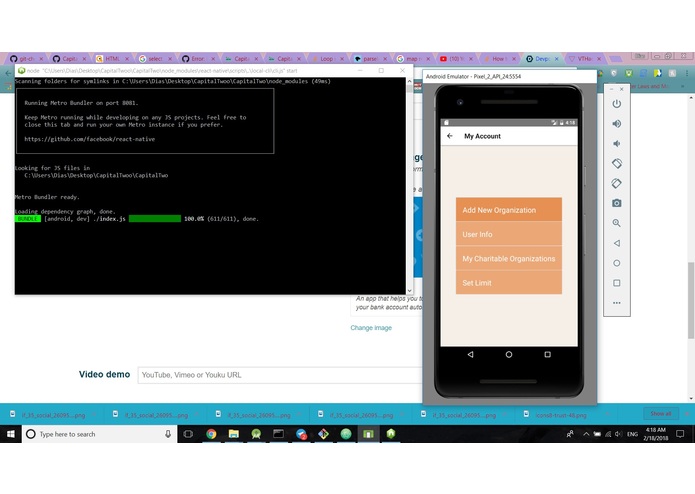695x494 pixels.
Task: Take emulator screenshot with the camera icon
Action: [x=617, y=203]
